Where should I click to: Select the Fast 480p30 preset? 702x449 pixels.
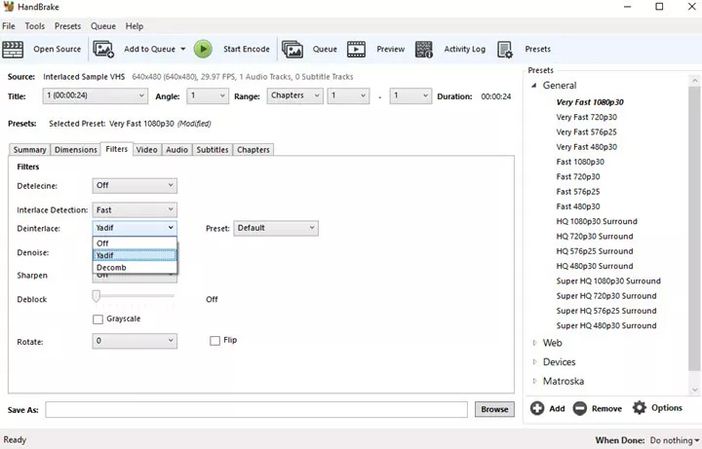coord(578,207)
